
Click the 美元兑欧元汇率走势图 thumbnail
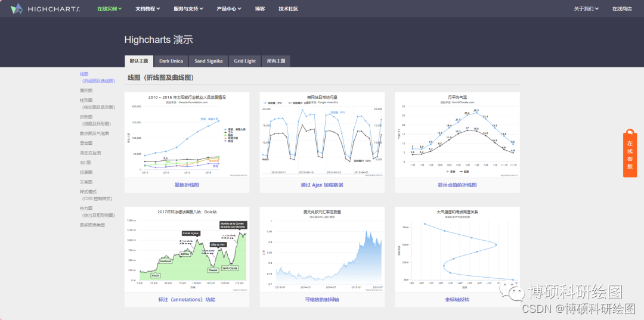tap(322, 250)
